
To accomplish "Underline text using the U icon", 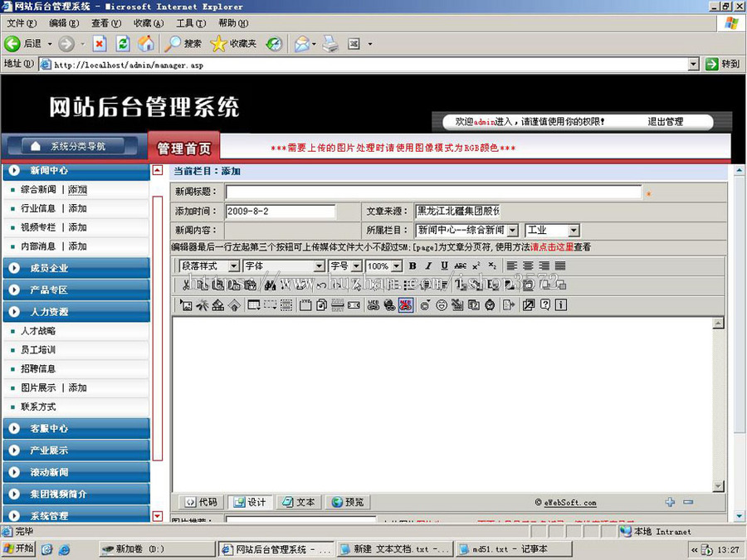I will 445,266.
